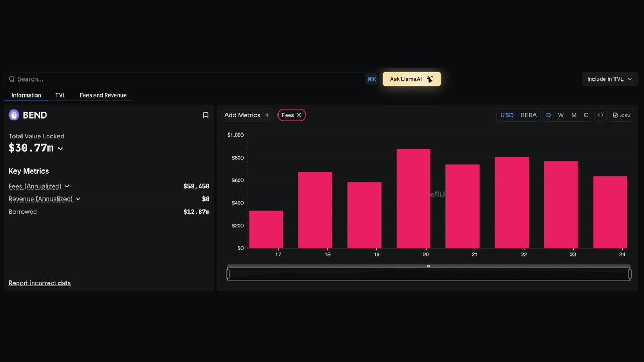
Task: Expand the Total Value Locked breakdown chevron
Action: (x=60, y=149)
